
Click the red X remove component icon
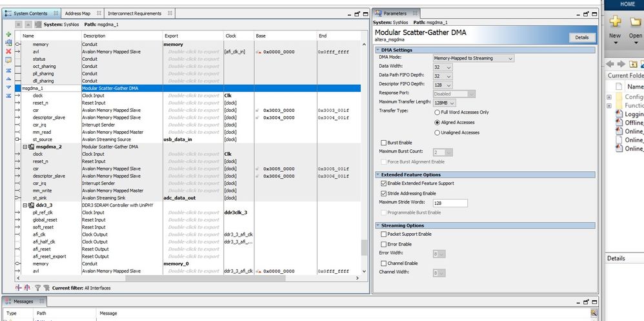coord(8,52)
